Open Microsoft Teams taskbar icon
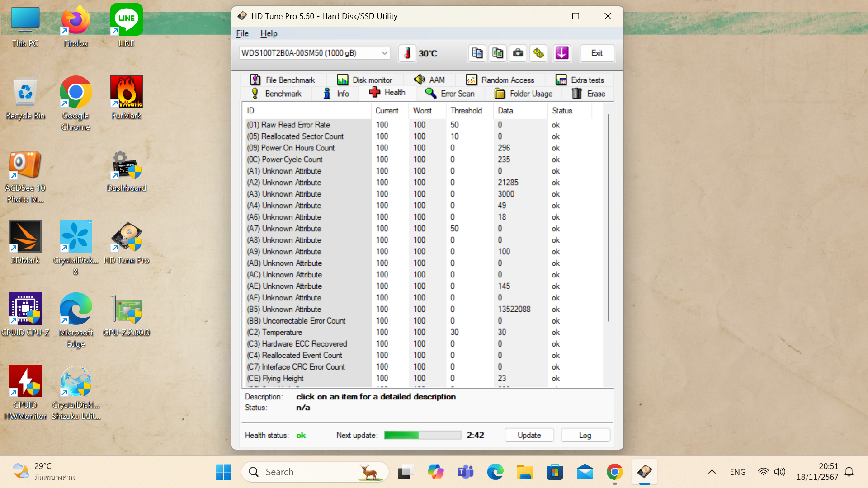The height and width of the screenshot is (488, 868). coord(465,472)
